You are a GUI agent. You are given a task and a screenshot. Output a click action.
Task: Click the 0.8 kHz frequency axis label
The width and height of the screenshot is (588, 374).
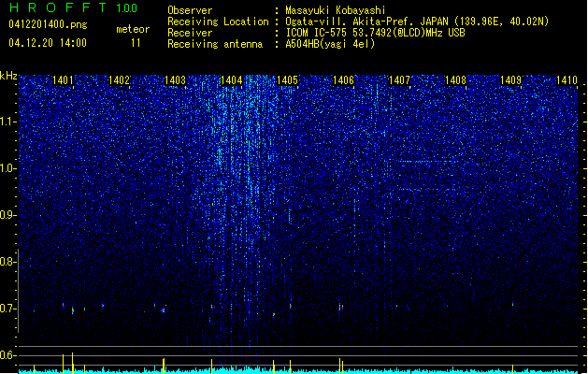pyautogui.click(x=8, y=262)
